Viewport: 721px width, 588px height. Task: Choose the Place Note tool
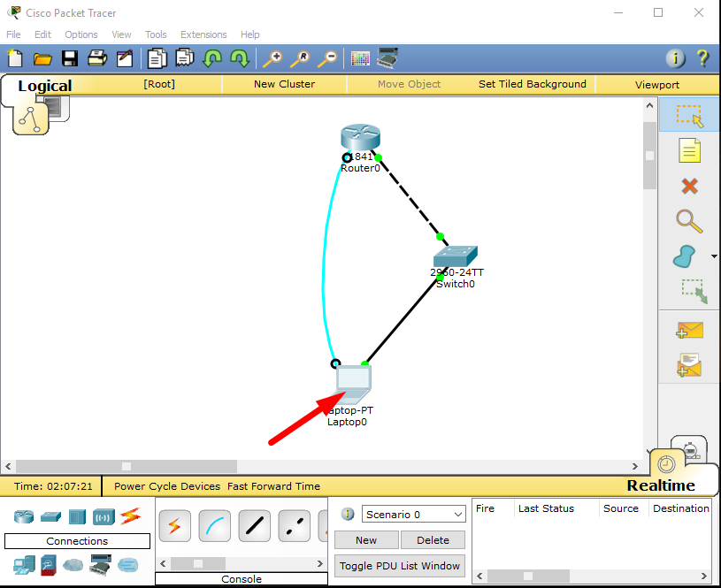click(x=689, y=151)
